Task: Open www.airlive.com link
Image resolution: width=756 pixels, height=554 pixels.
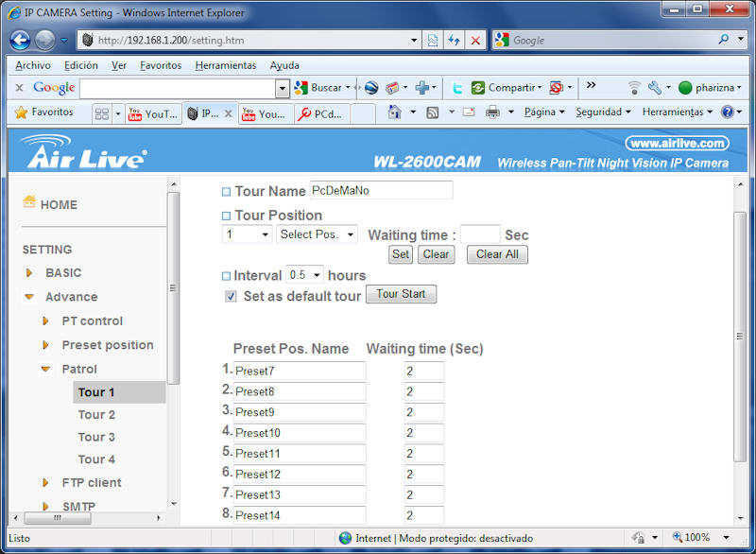Action: tap(678, 143)
